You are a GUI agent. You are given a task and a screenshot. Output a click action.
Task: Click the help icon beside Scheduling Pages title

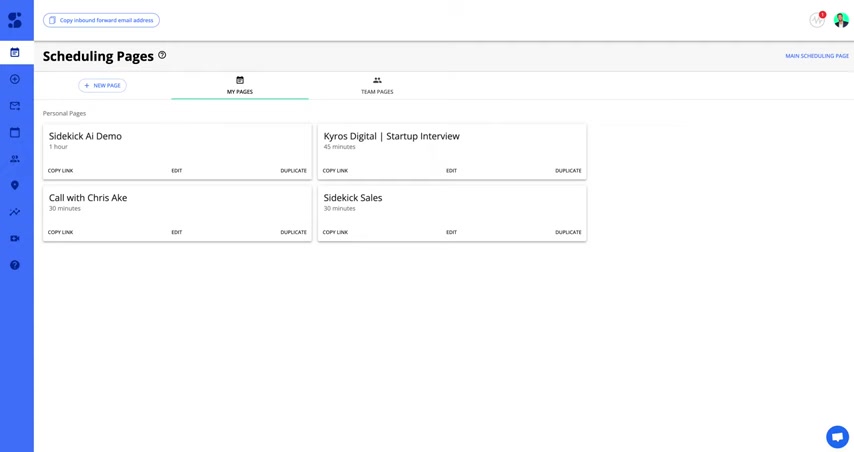(162, 55)
